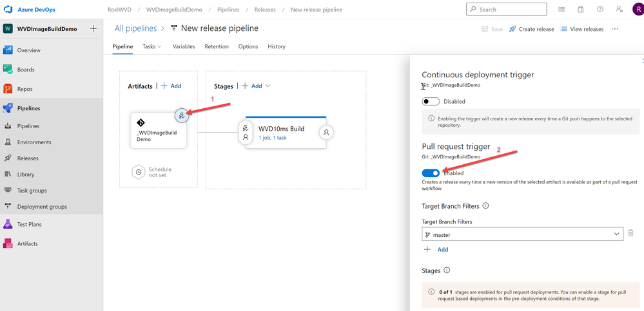Click the 'Schedule not set' clock icon
The image size is (644, 311).
[x=139, y=173]
